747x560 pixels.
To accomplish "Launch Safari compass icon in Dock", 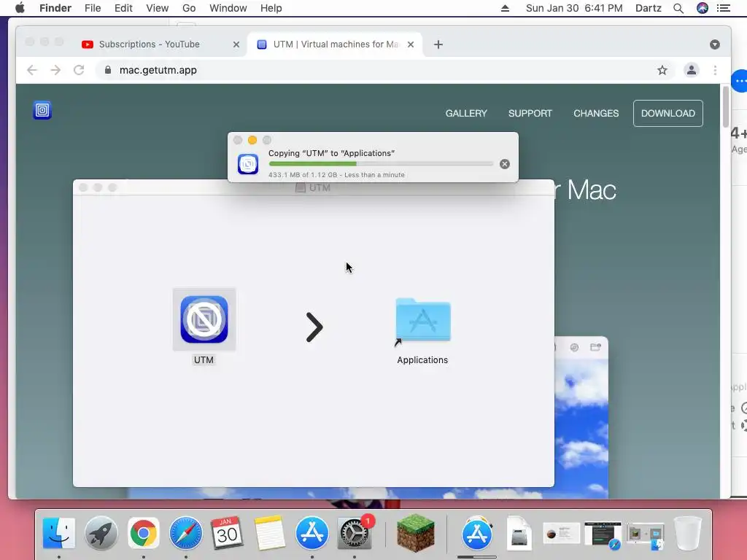I will [186, 533].
